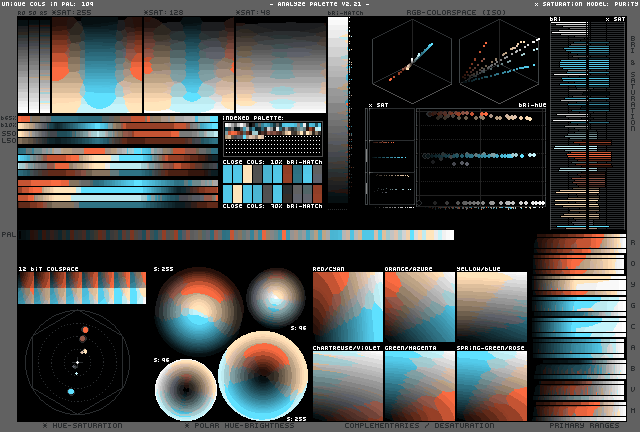Select the right RGB-colorspace cube plot

point(499,61)
